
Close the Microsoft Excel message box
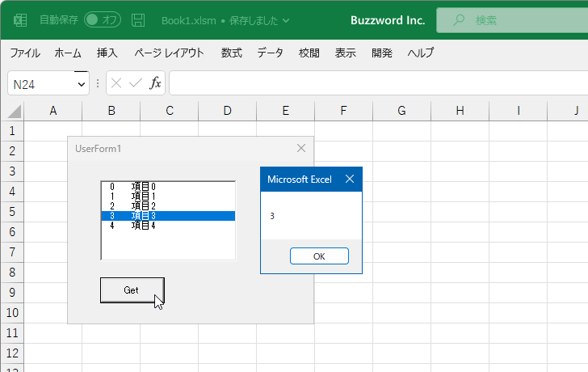350,179
